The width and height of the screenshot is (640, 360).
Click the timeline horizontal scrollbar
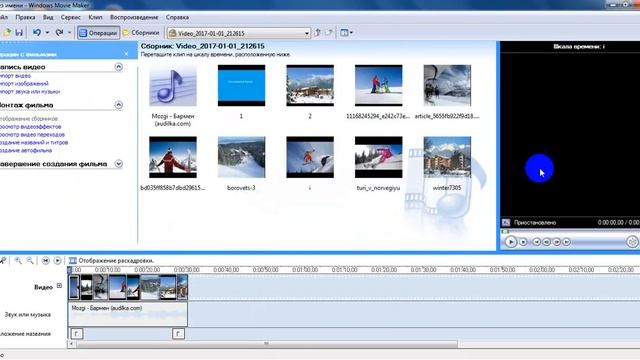[x=266, y=344]
